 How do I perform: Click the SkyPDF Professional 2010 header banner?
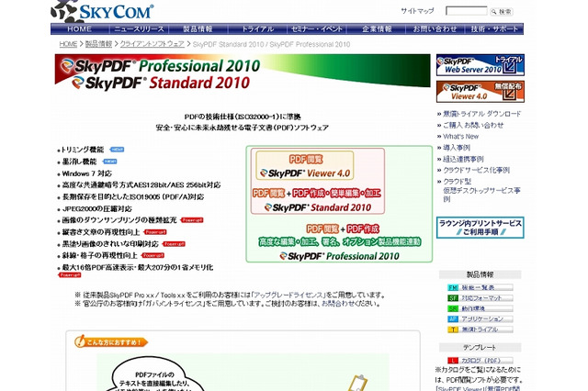243,71
